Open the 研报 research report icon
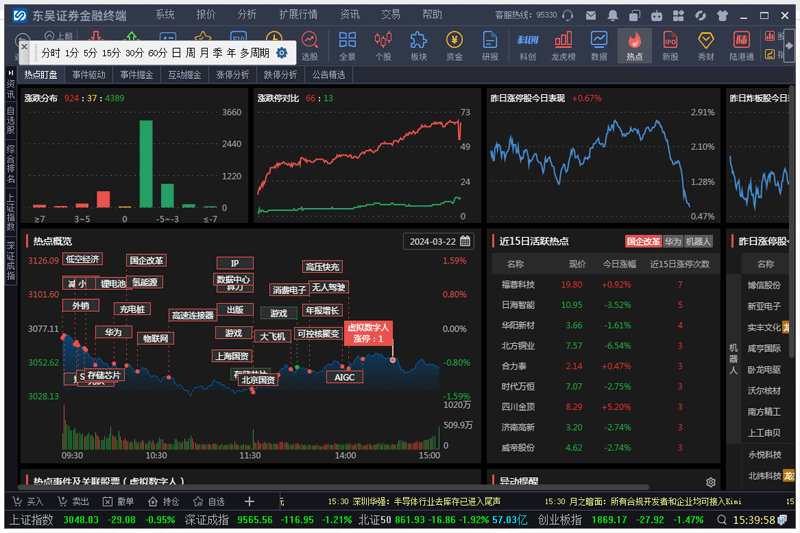 pyautogui.click(x=490, y=45)
